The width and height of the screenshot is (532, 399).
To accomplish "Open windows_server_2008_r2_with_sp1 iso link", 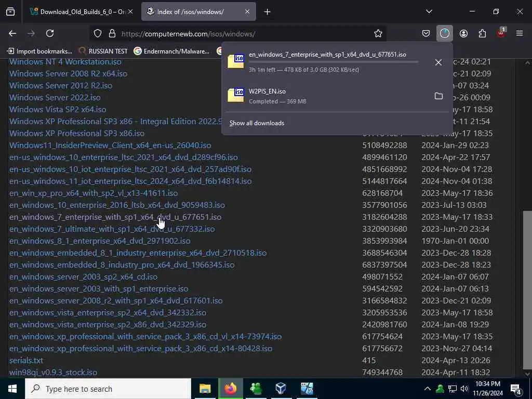I will point(116,301).
